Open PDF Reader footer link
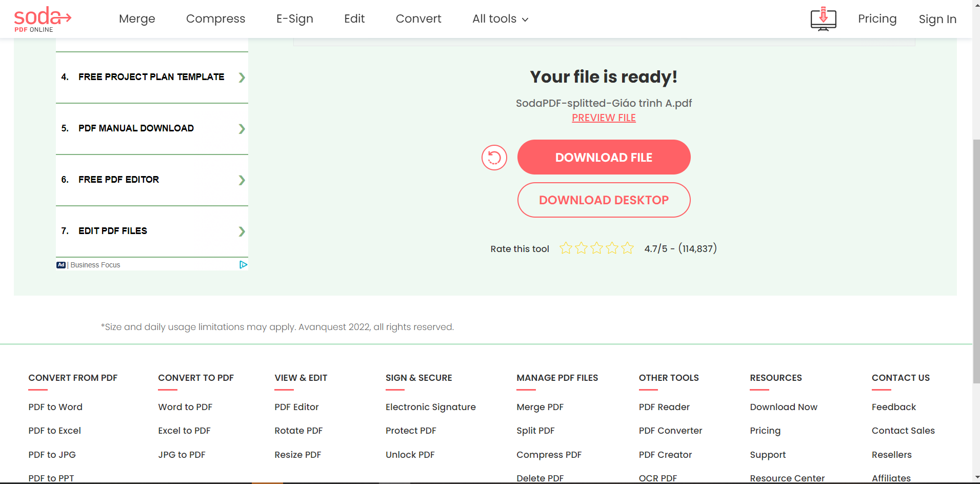The image size is (980, 484). [664, 407]
